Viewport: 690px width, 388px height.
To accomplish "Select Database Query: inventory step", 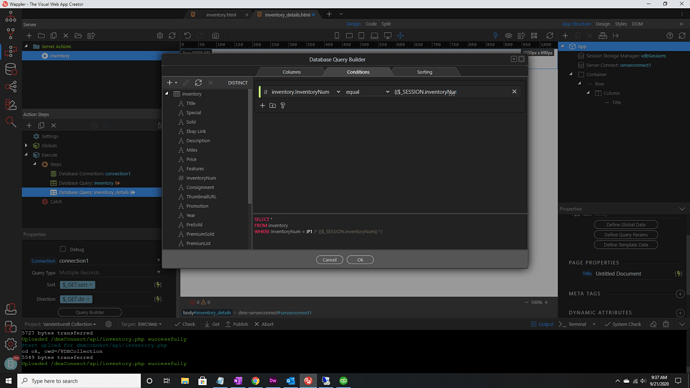I will [86, 183].
